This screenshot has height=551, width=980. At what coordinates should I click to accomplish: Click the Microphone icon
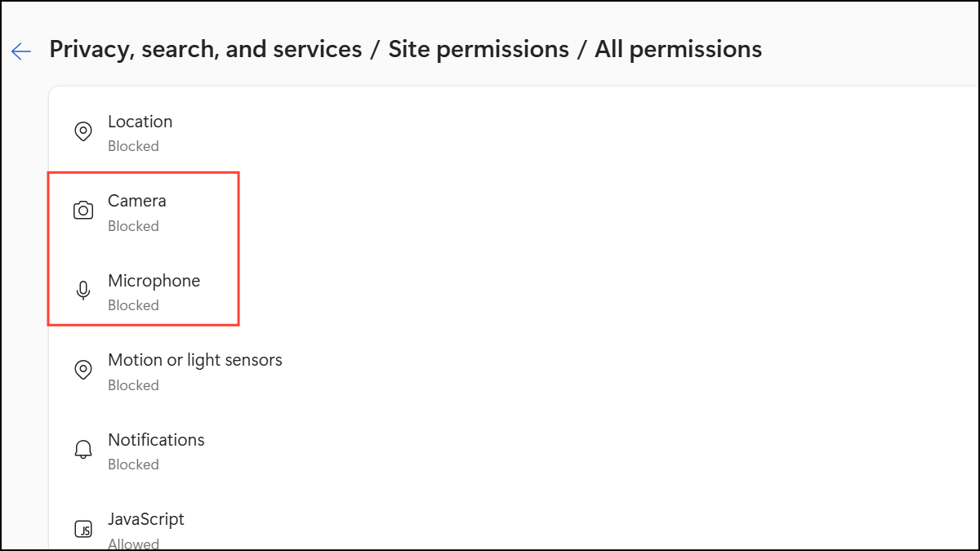click(82, 291)
